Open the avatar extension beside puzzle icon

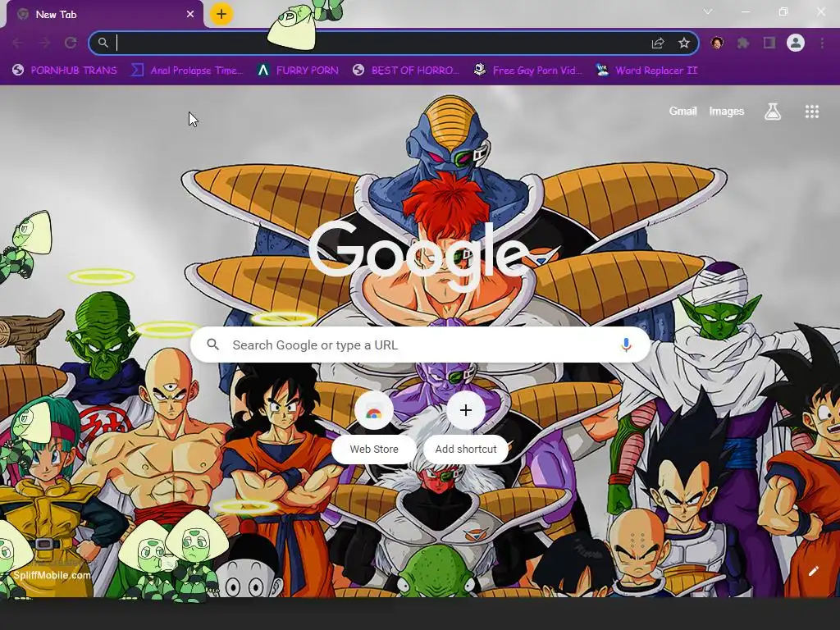point(717,43)
